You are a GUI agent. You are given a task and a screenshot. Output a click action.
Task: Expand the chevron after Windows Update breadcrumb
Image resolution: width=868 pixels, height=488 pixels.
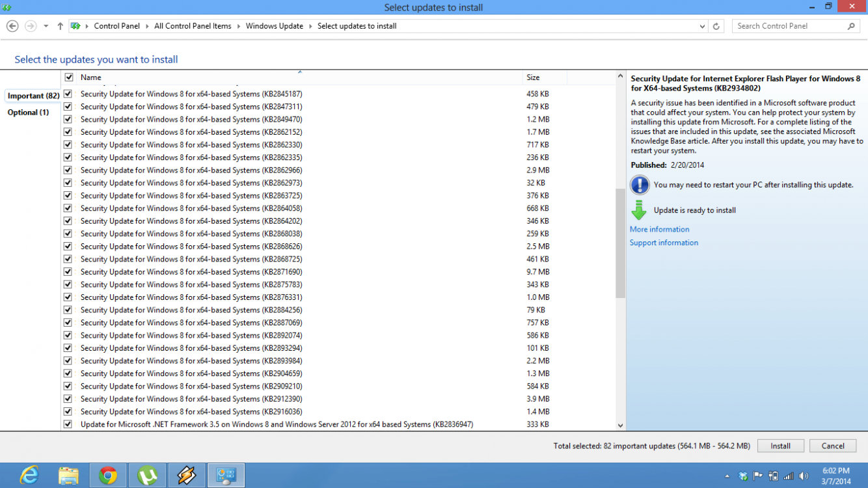[310, 26]
